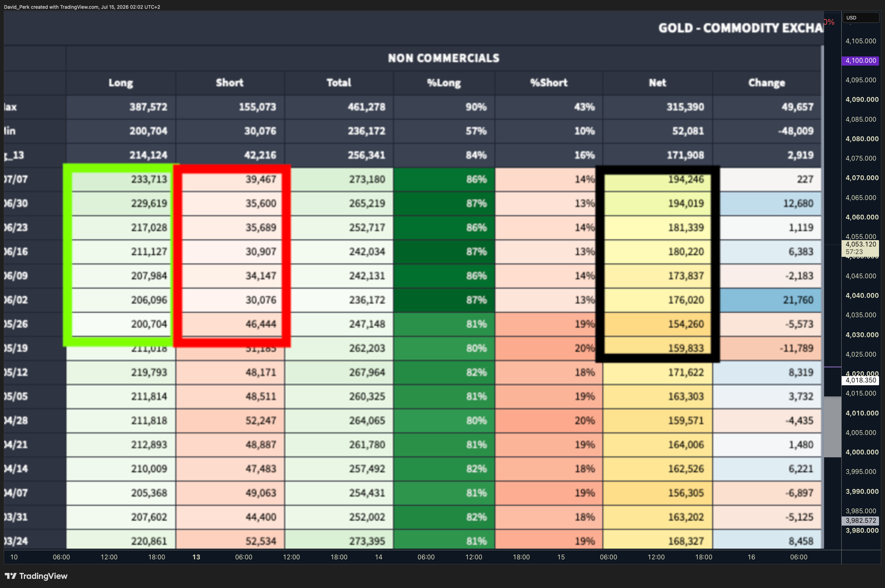The height and width of the screenshot is (588, 885).
Task: Select the 06/16 Change value 6,383
Action: tap(801, 252)
